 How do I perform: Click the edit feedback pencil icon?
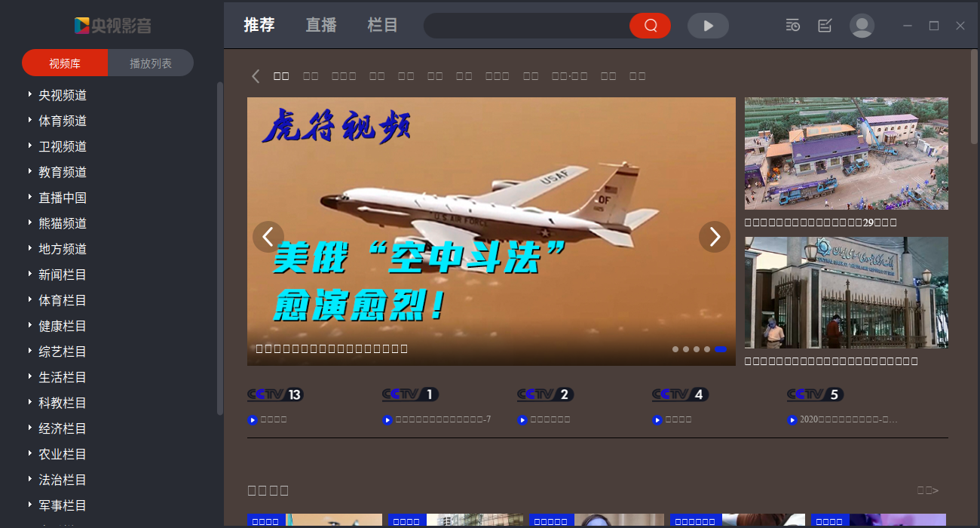tap(825, 26)
